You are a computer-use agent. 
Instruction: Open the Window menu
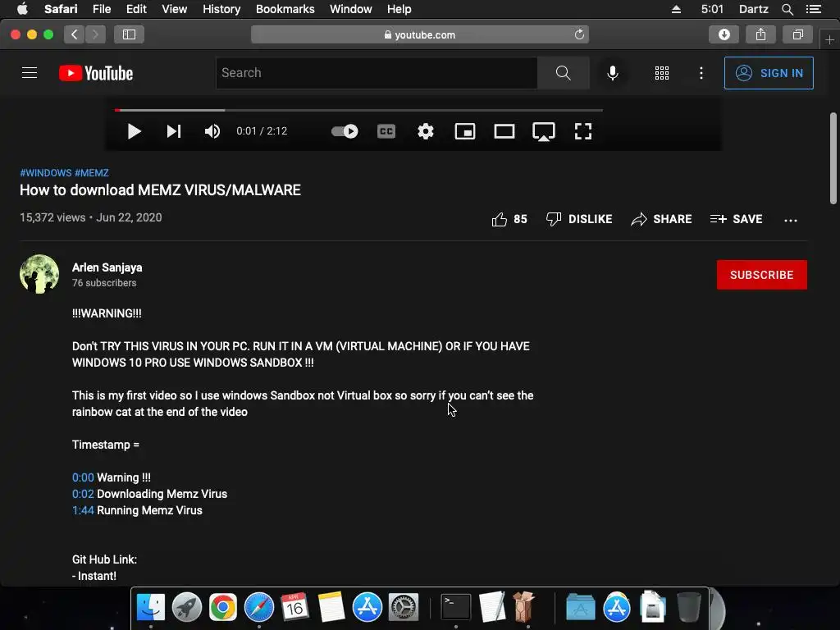(x=351, y=9)
